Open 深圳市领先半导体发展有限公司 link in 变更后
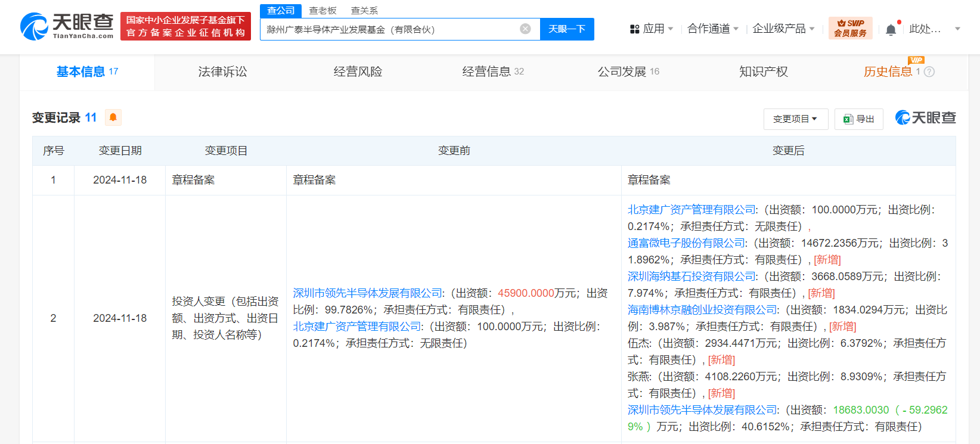980x444 pixels. tap(703, 410)
